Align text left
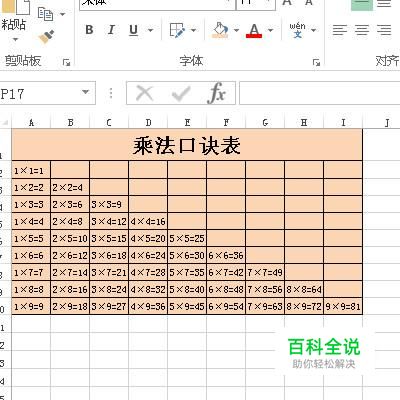The width and height of the screenshot is (400, 400). coord(340,30)
